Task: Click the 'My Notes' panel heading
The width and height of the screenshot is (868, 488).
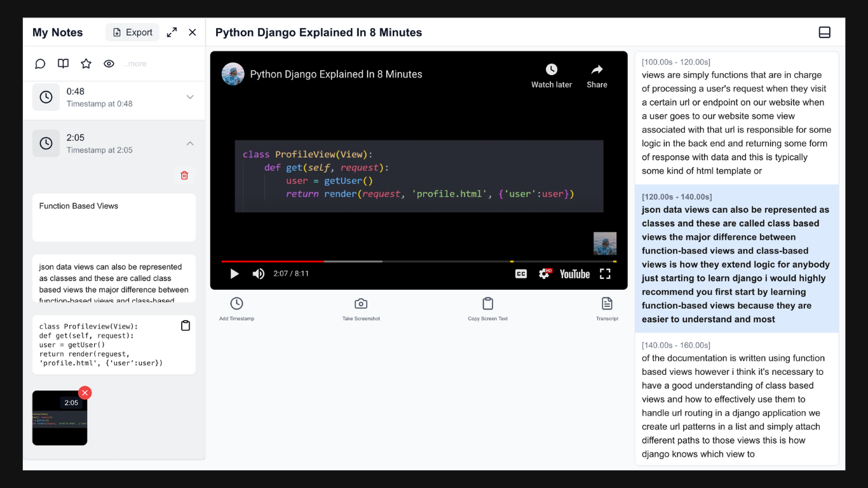Action: pyautogui.click(x=58, y=32)
